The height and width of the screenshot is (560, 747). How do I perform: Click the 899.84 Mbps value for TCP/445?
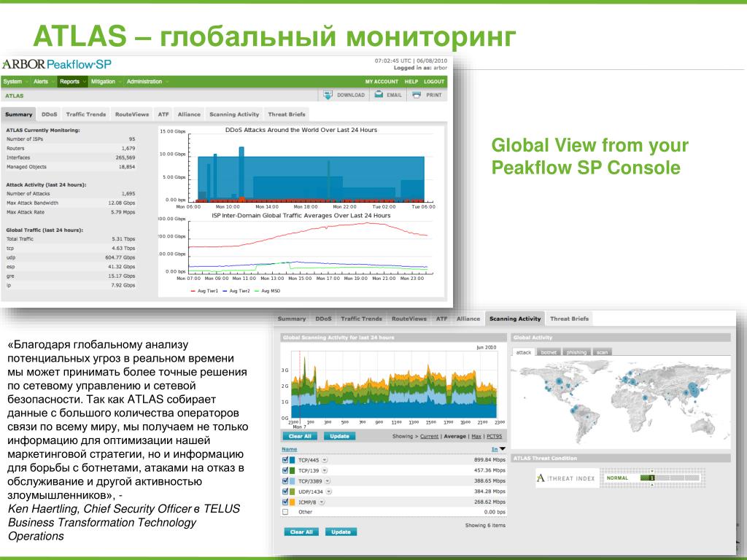pyautogui.click(x=489, y=460)
